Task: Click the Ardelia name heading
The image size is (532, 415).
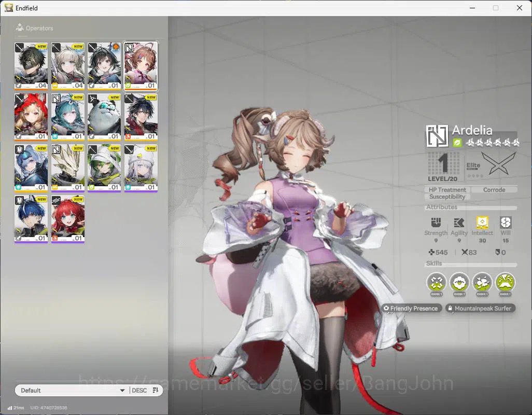Action: 472,130
